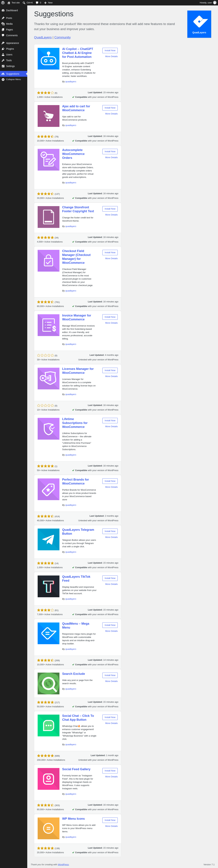This screenshot has height=868, width=218.
Task: Click the TikTok Feed plugin icon
Action: (48, 586)
